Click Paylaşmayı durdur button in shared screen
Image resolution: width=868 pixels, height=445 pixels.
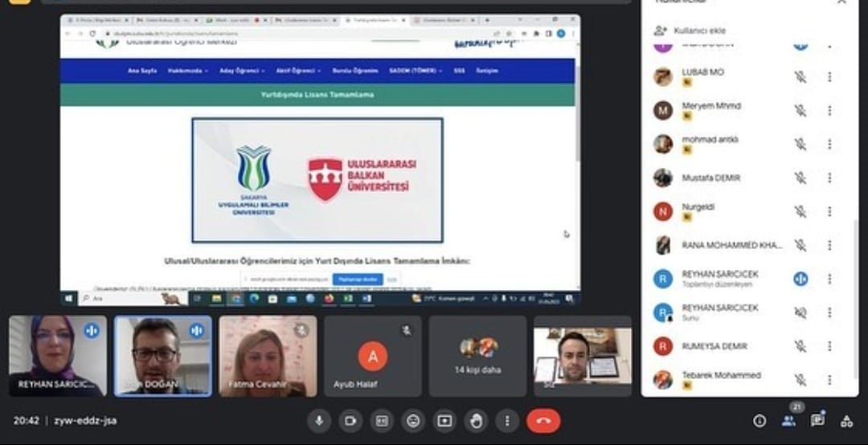coord(358,280)
